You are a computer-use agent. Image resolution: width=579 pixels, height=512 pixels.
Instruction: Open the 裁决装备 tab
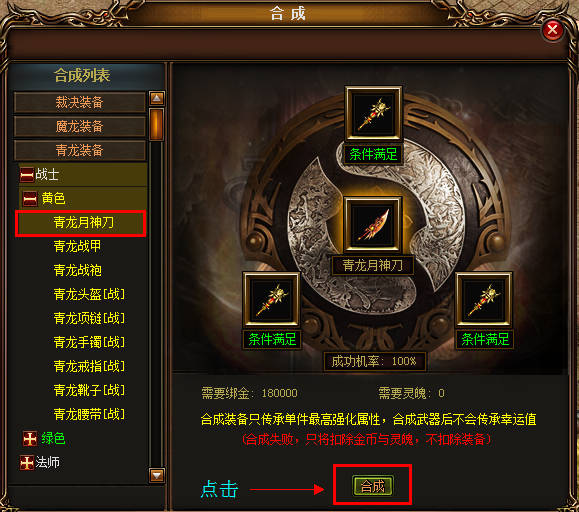[x=79, y=102]
